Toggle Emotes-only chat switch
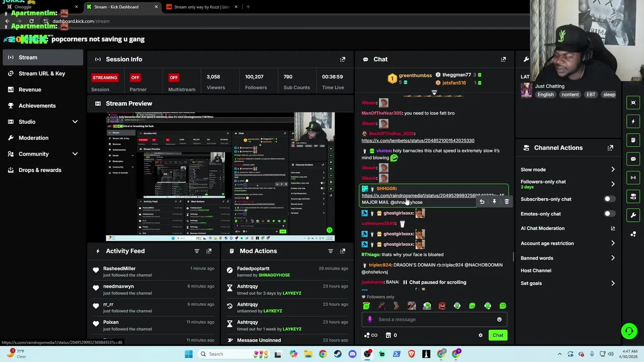The image size is (644, 362). click(609, 214)
